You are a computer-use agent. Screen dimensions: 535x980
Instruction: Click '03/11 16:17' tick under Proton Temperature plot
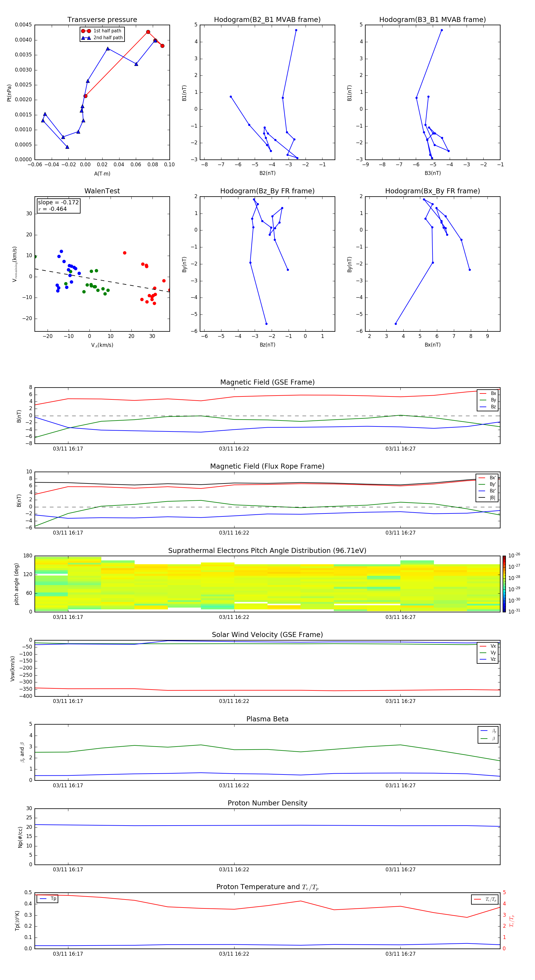coord(68,954)
